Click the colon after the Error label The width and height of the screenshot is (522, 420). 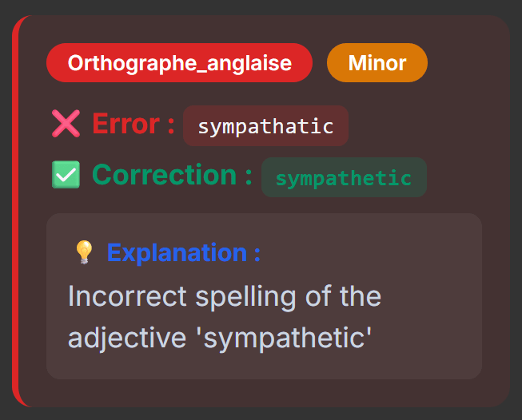coord(170,125)
